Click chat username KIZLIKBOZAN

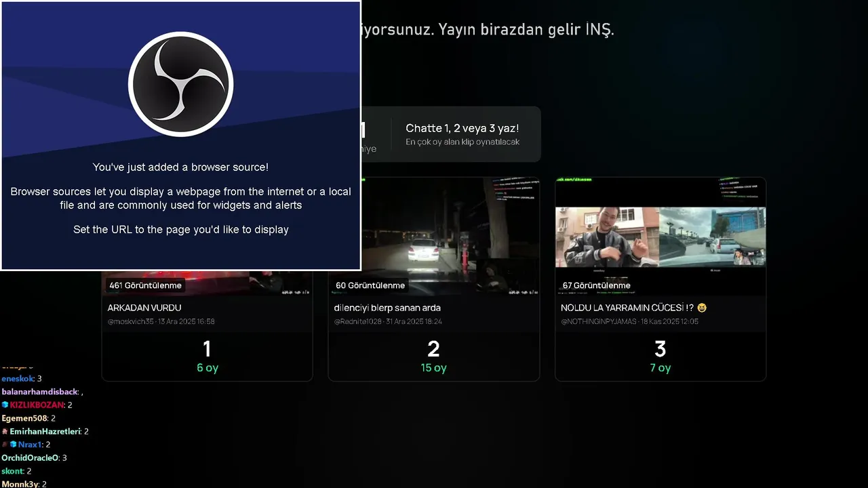click(x=37, y=405)
